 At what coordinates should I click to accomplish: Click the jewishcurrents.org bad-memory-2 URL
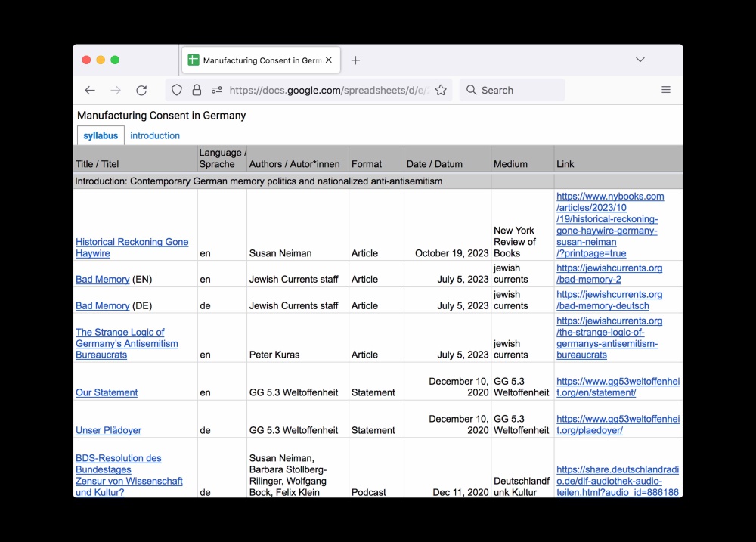(609, 274)
